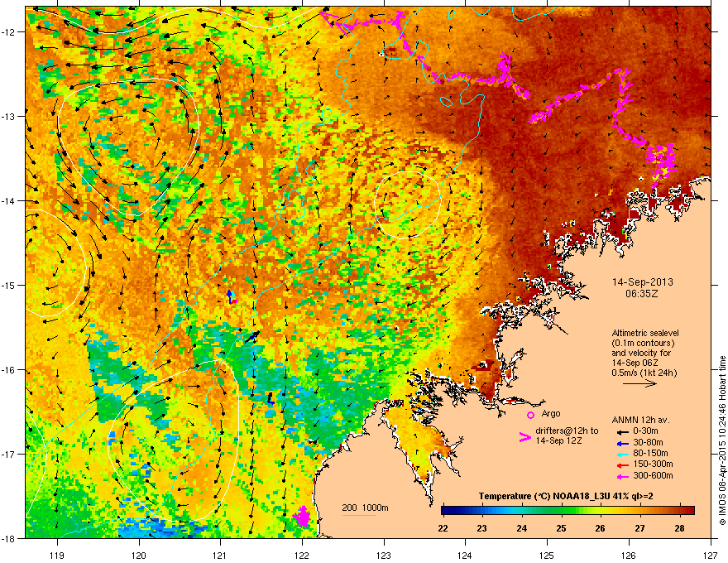Click the cyan 80-150m arrow legend icon

[x=621, y=454]
